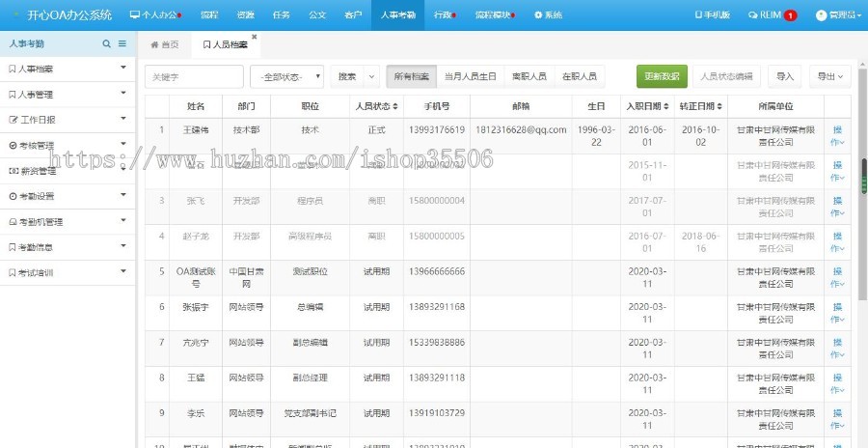This screenshot has height=448, width=868.
Task: Filter by 在职人员
Action: pyautogui.click(x=580, y=76)
